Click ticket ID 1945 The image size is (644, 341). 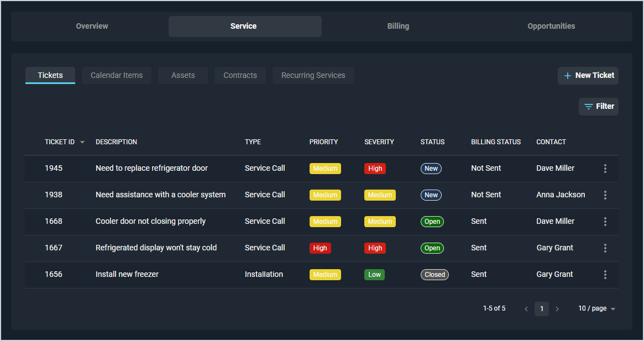(x=54, y=169)
